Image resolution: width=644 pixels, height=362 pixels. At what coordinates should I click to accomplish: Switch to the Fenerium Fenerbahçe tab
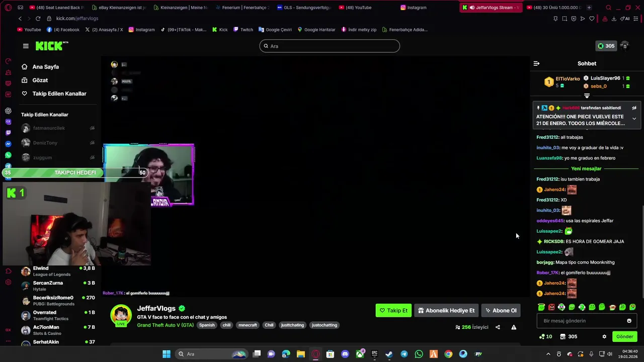242,8
